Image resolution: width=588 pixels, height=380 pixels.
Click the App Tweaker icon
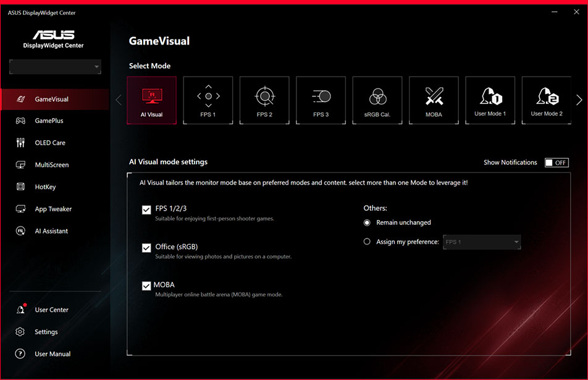tap(20, 209)
